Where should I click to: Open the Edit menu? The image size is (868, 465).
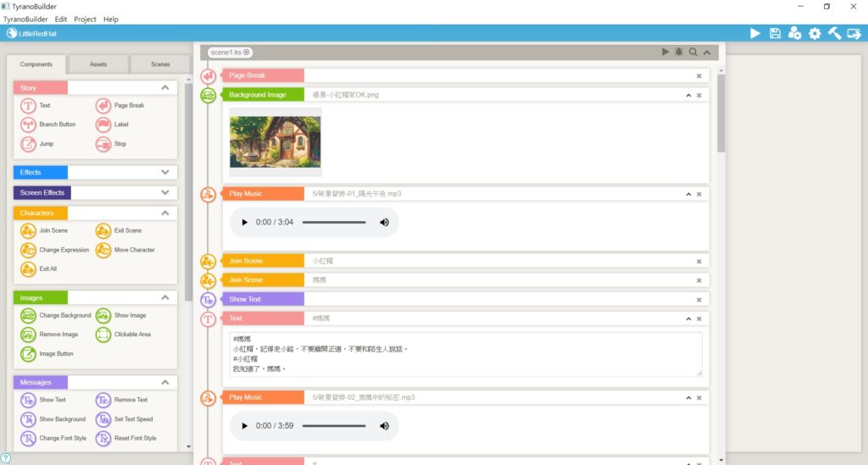click(x=61, y=19)
